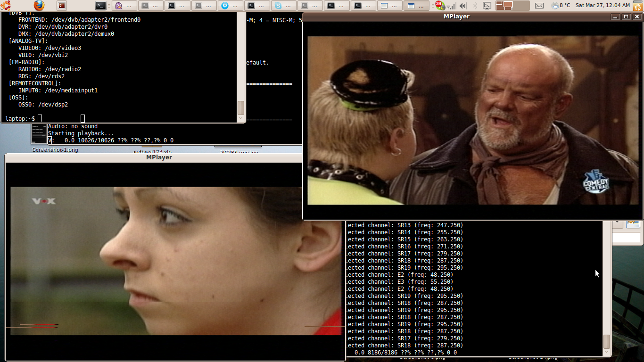This screenshot has width=644, height=362.
Task: Switch to the Skype window in taskbar
Action: pos(284,6)
